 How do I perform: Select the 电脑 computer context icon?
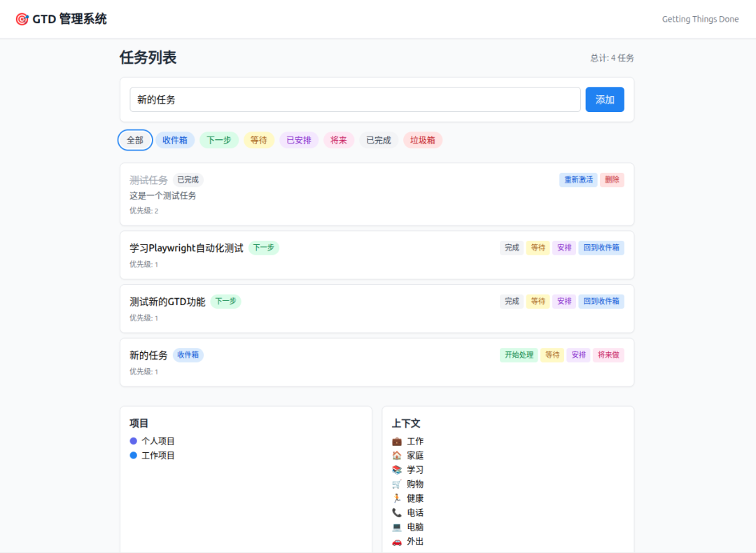pos(397,526)
